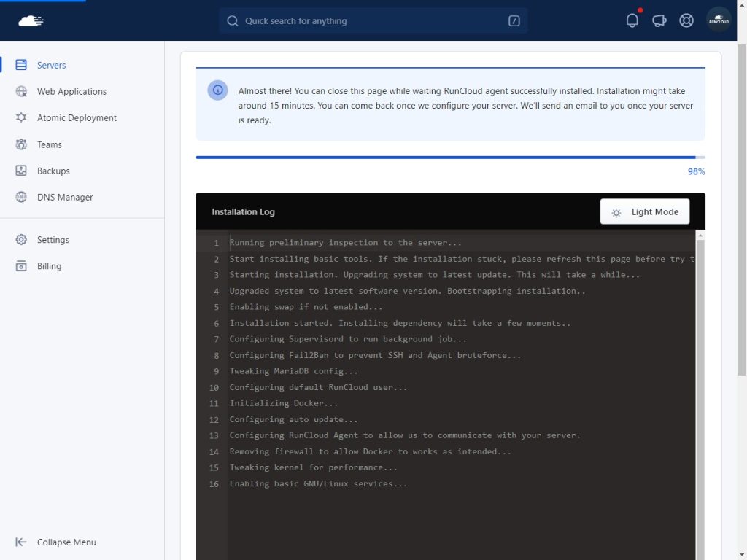Click the 98% progress label

coord(696,171)
